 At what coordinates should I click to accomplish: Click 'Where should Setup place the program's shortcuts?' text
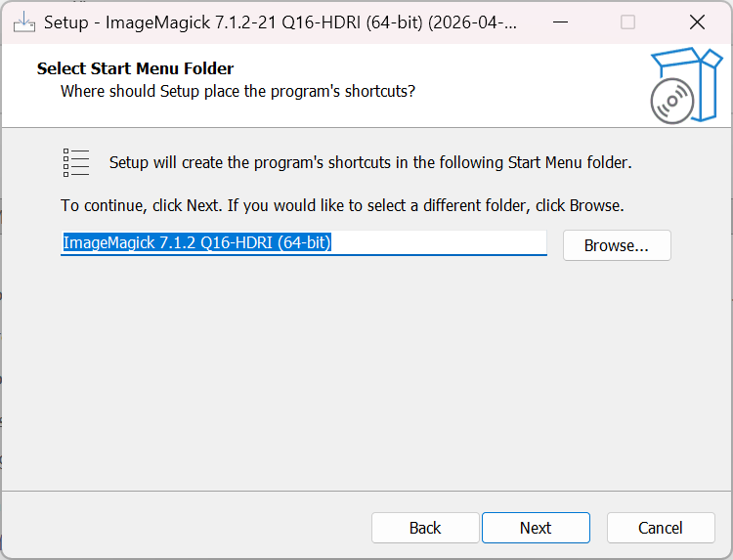click(x=237, y=91)
